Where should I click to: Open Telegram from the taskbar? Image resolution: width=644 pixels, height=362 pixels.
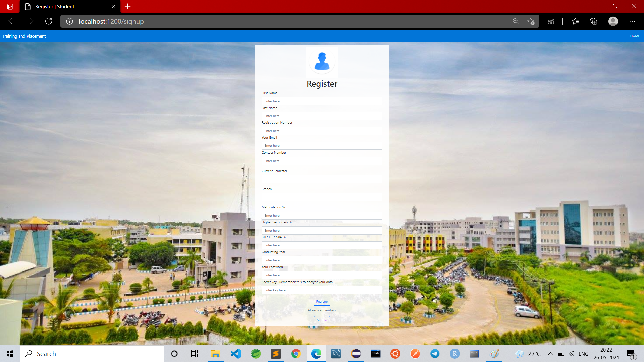point(435,354)
